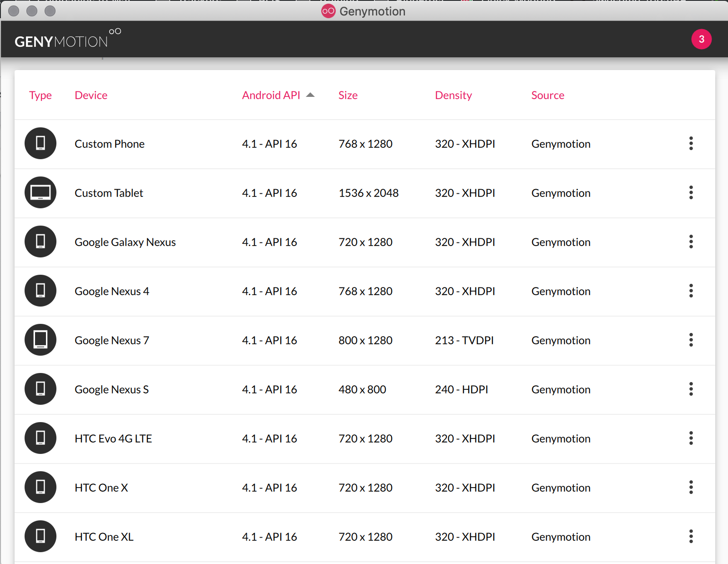
Task: Open the options menu for Google Nexus S
Action: point(691,389)
